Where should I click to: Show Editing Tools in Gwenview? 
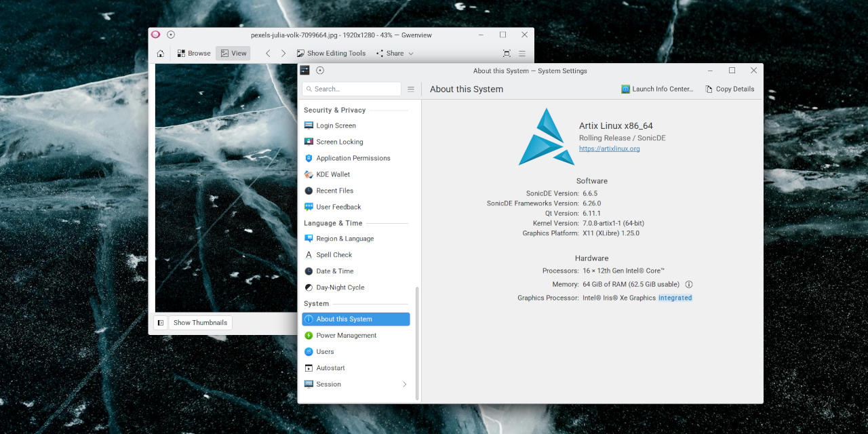[331, 54]
